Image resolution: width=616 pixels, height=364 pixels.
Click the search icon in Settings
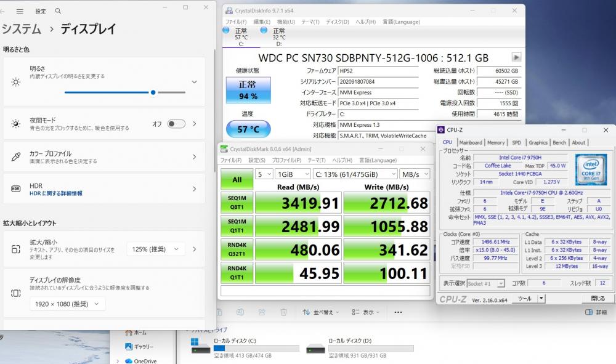point(58,11)
